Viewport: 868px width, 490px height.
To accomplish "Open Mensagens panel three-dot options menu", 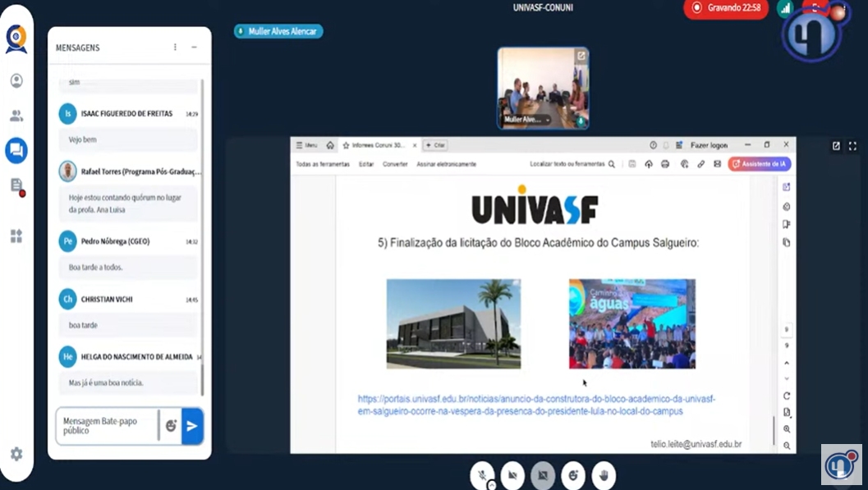I will 175,48.
